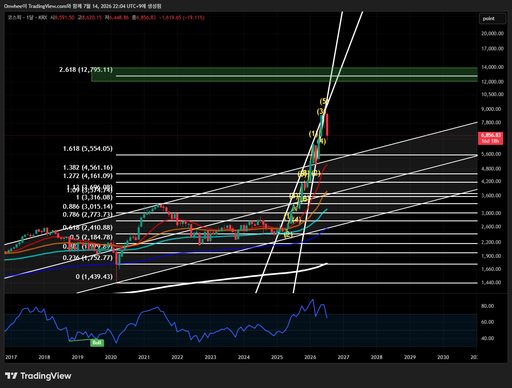Click the 2020 label on the time axis
The image size is (512, 388).
tap(111, 357)
